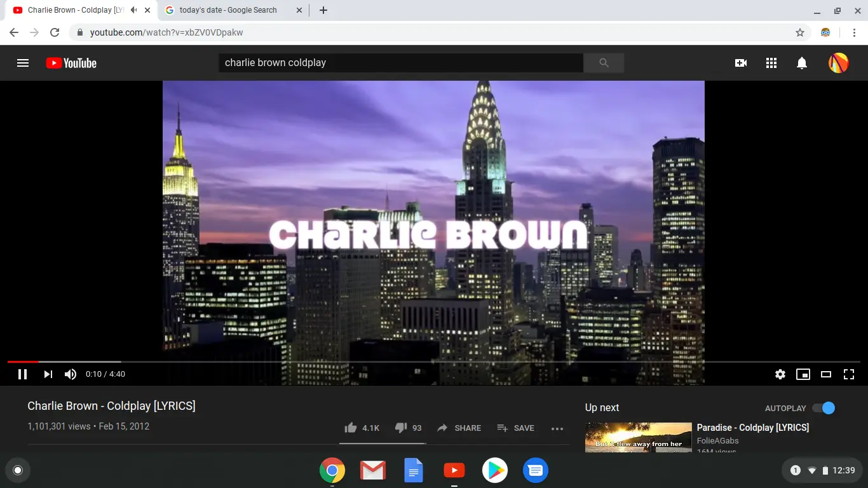Screen dimensions: 868x488
Task: Close the today's date Google Search tab
Action: point(299,10)
